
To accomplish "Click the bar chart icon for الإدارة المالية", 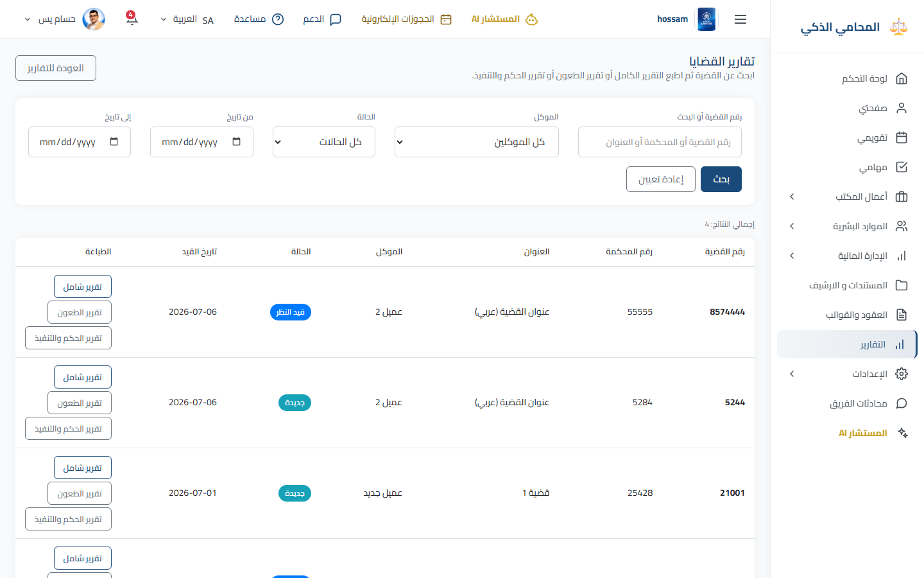I will pyautogui.click(x=902, y=256).
